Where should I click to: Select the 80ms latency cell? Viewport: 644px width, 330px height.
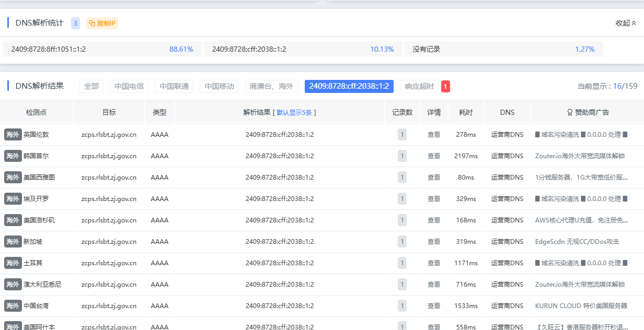click(x=466, y=178)
